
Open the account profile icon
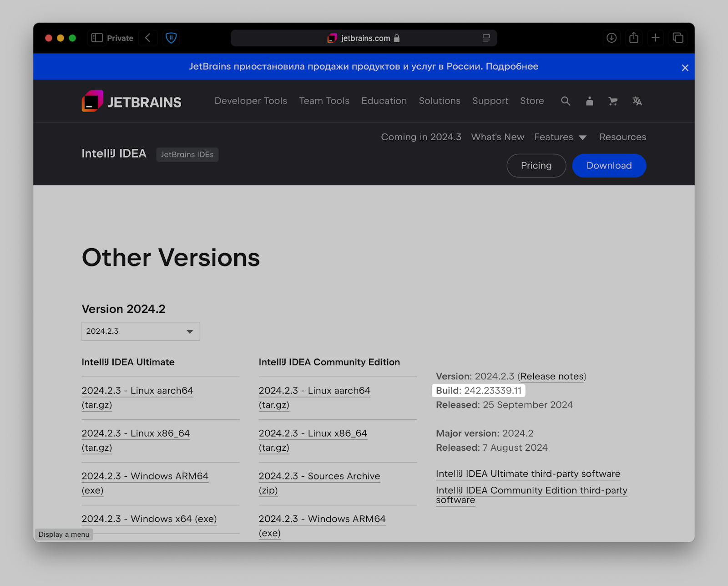tap(590, 101)
